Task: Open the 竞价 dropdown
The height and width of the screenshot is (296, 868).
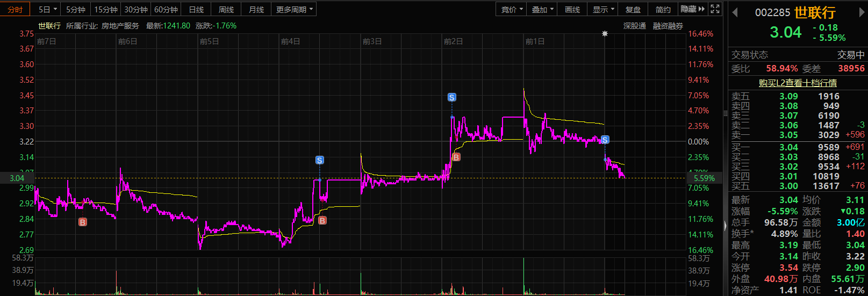Action: pyautogui.click(x=512, y=10)
